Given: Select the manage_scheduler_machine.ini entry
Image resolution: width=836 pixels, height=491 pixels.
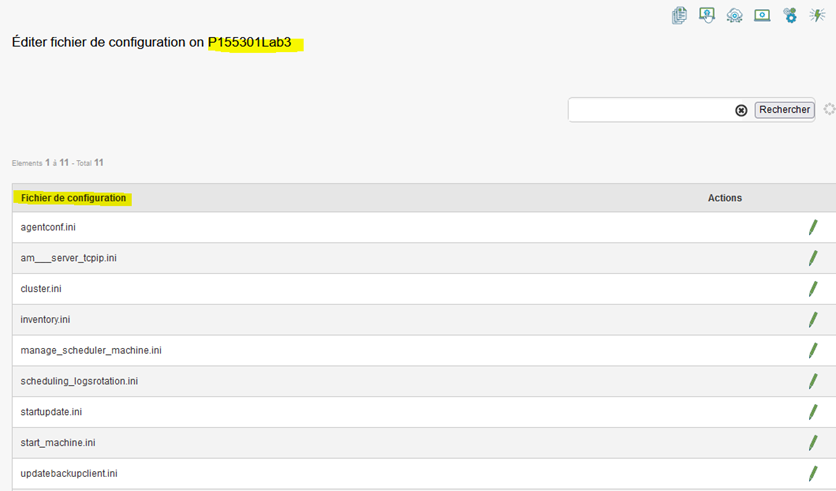Looking at the screenshot, I should tap(91, 350).
